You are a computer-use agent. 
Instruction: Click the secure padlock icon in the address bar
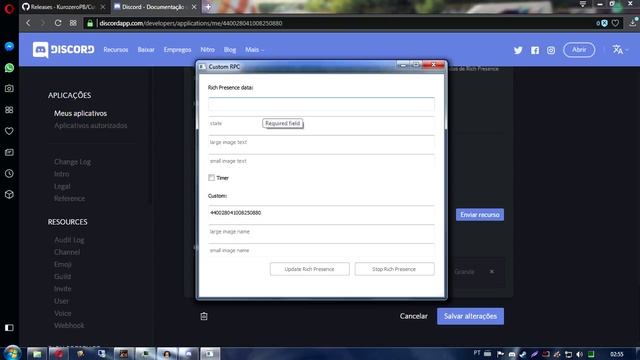90,23
